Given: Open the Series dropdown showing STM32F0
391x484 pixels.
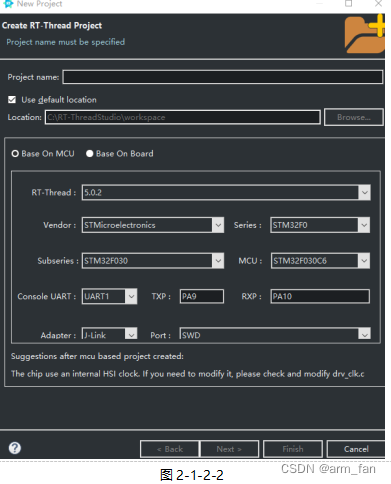Looking at the screenshot, I should pyautogui.click(x=320, y=225).
